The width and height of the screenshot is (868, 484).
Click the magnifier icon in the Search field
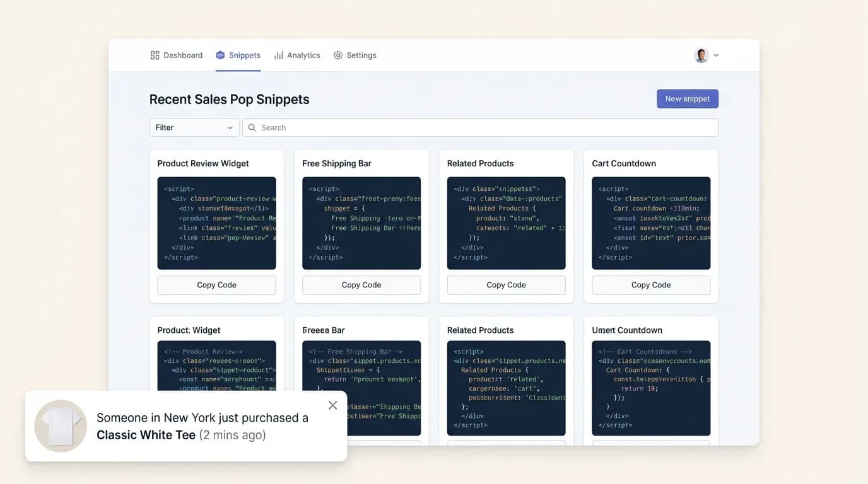(252, 127)
